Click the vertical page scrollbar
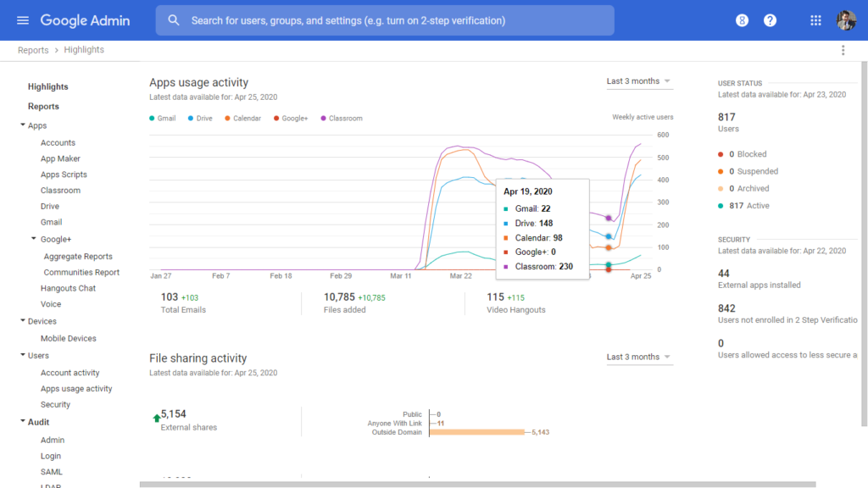 [864, 243]
